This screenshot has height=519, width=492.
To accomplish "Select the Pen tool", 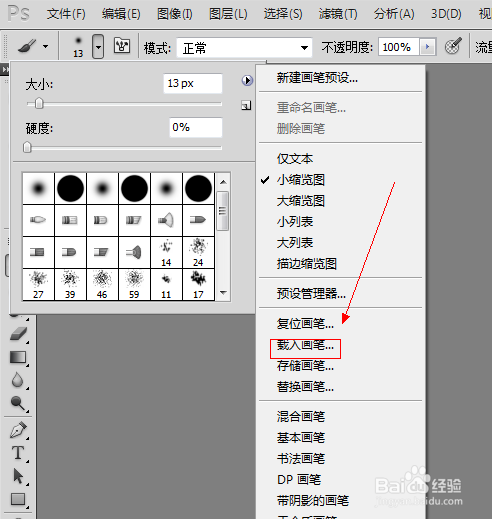I will (x=18, y=430).
